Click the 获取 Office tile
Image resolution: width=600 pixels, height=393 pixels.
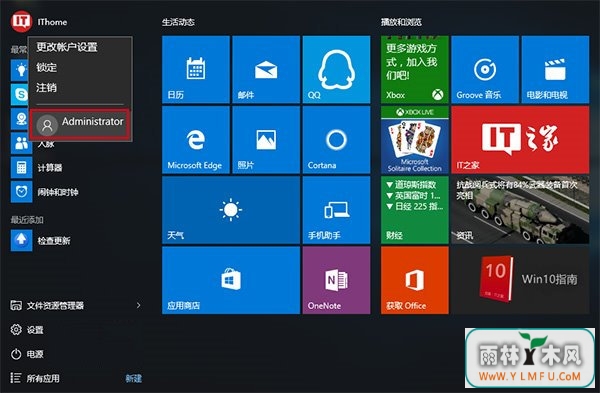[414, 280]
